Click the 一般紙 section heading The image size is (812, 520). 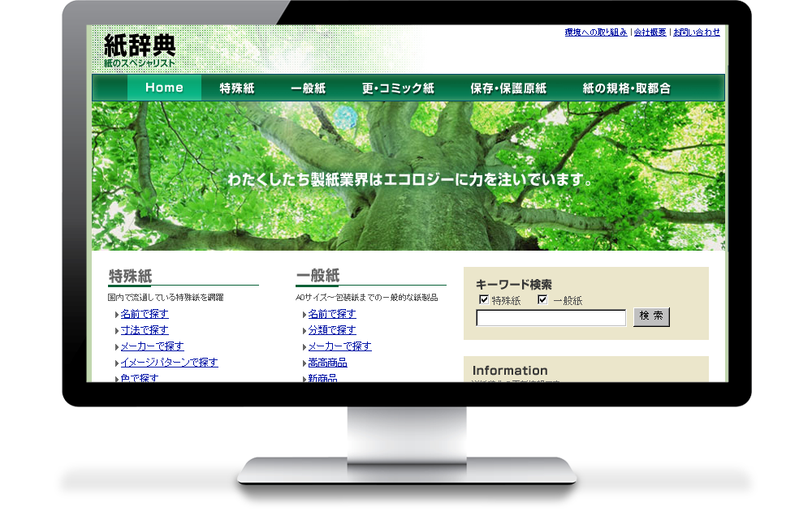318,275
